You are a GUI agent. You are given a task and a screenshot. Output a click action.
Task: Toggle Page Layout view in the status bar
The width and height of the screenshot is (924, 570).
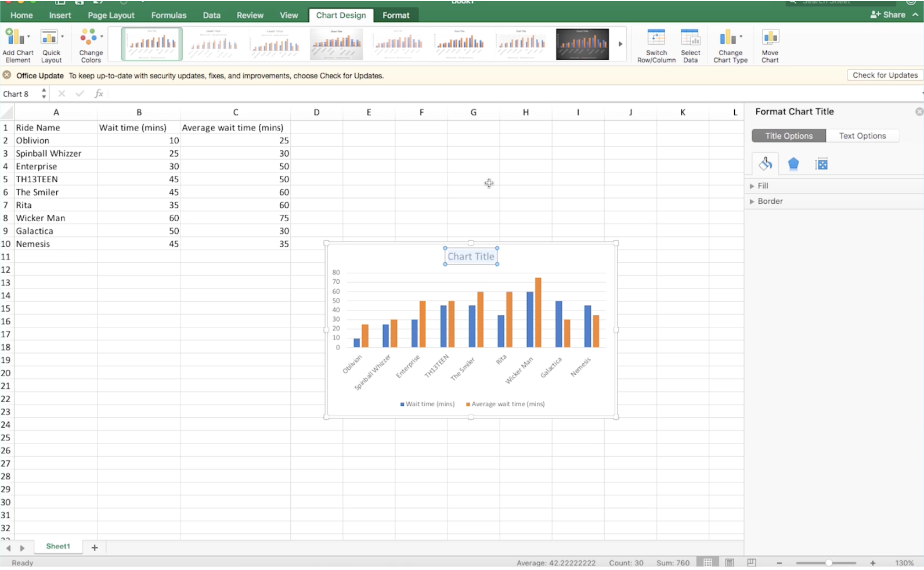click(x=729, y=562)
